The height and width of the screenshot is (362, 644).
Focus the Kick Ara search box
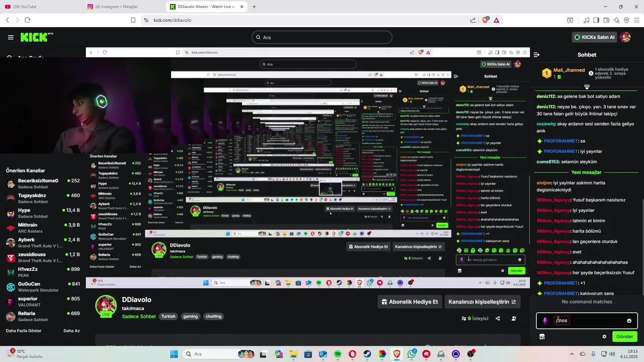(x=322, y=37)
